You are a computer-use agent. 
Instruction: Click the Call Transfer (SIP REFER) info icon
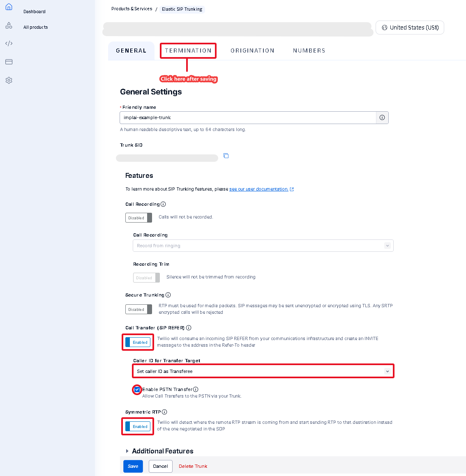[x=189, y=328]
